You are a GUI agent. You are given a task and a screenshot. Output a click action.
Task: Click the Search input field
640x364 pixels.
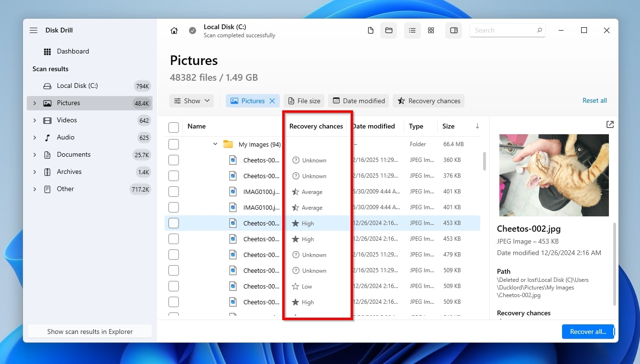tap(502, 31)
